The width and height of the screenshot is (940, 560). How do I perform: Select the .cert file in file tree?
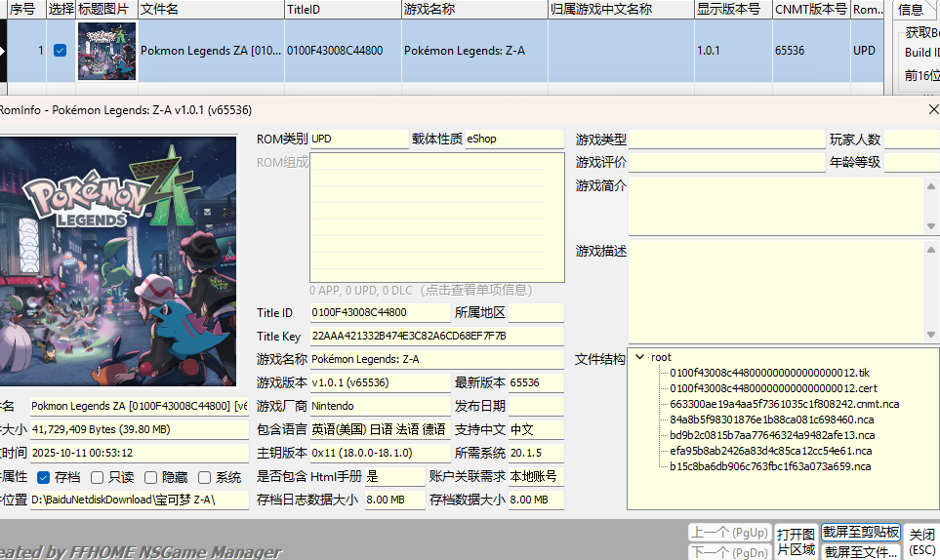[x=773, y=388]
